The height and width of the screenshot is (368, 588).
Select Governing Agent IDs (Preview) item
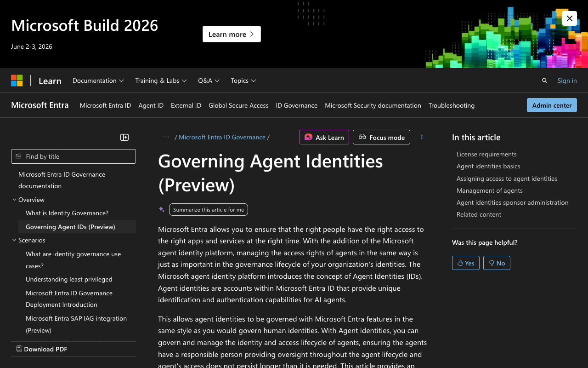(x=77, y=227)
